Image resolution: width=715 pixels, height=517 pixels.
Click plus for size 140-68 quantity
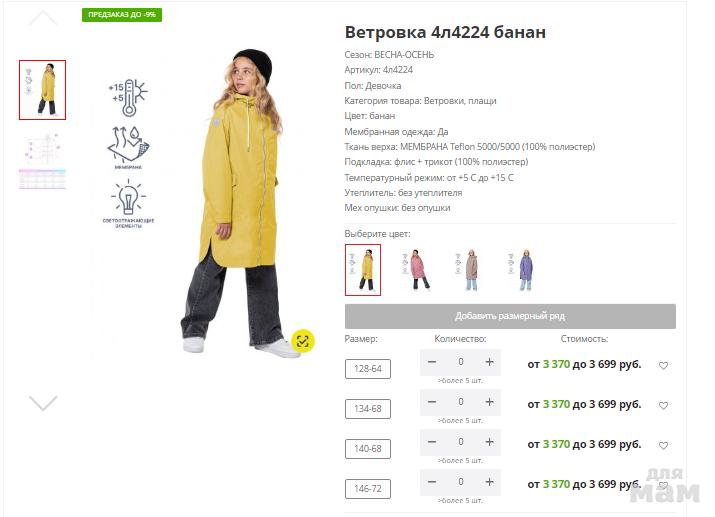click(x=489, y=442)
